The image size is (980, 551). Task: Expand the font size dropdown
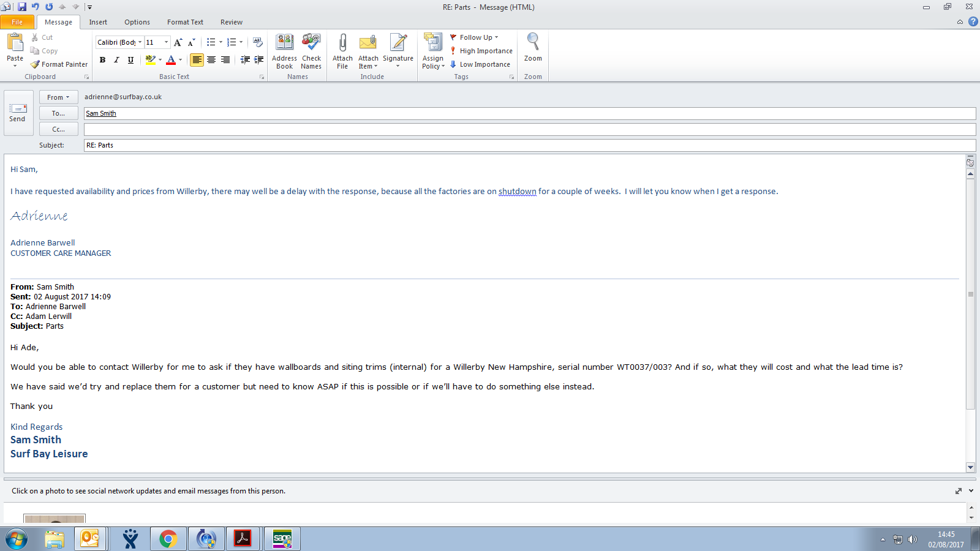tap(166, 42)
